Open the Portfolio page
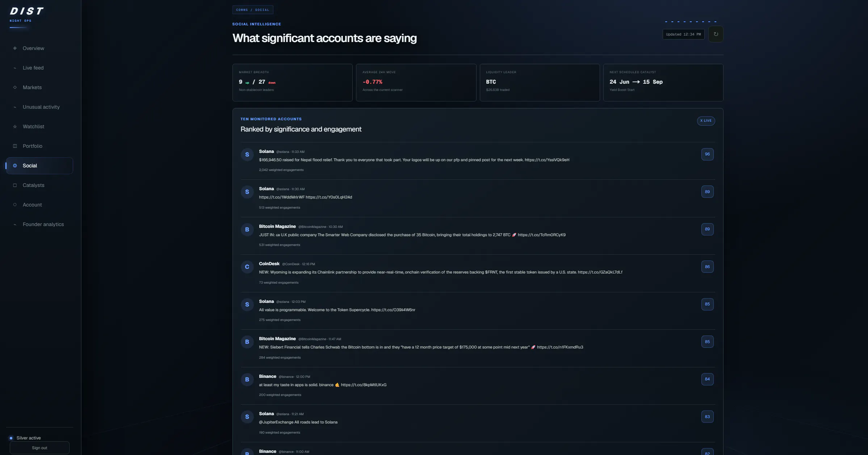Viewport: 868px width, 455px height. point(39,146)
